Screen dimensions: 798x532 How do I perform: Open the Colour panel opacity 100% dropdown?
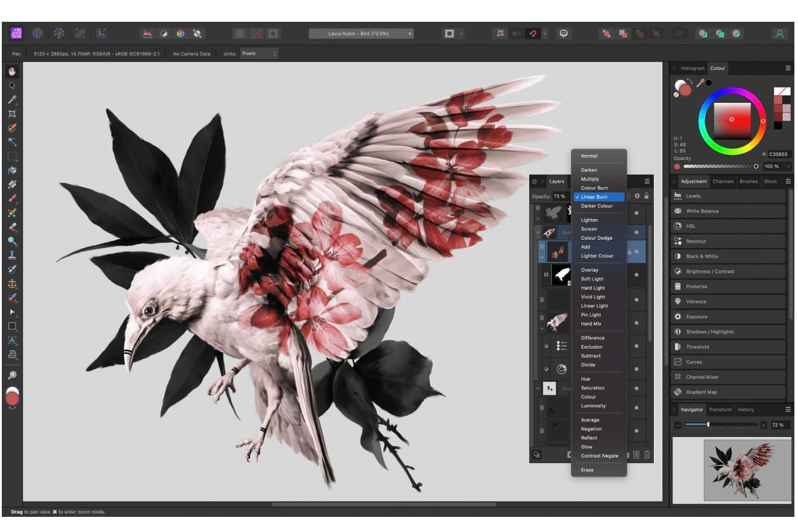[789, 166]
